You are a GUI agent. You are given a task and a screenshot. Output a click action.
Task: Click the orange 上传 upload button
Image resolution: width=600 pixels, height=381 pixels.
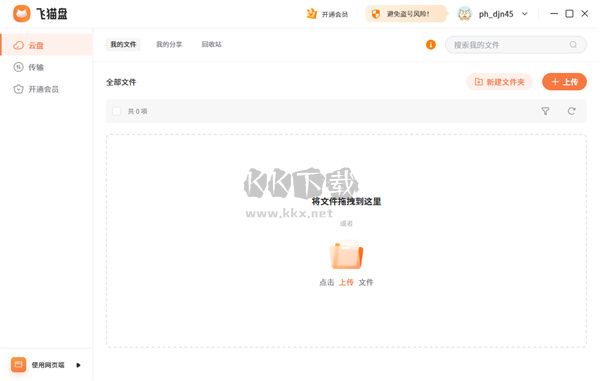tap(564, 82)
